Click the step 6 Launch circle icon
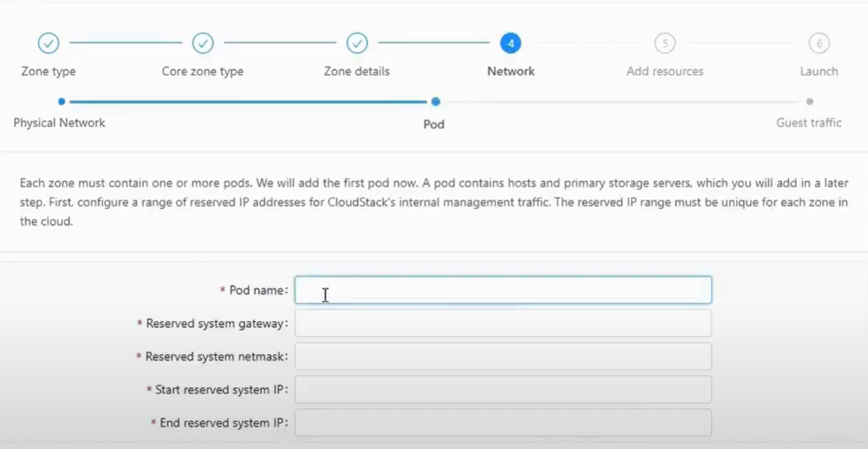Viewport: 868px width, 449px height. [x=819, y=43]
